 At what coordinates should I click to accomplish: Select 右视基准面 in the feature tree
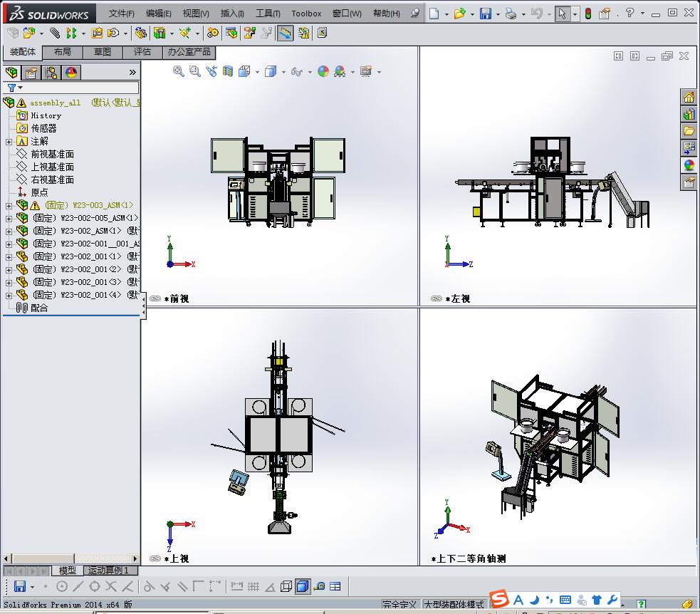[52, 180]
